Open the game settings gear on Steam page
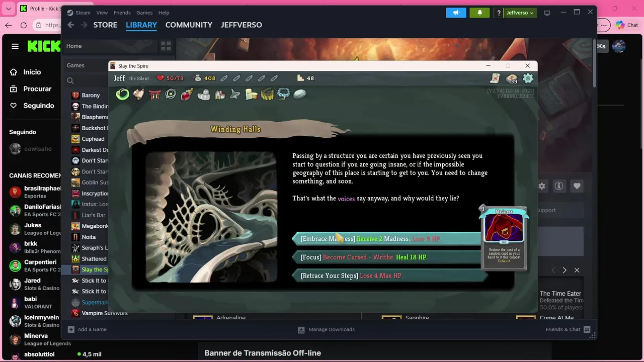This screenshot has height=362, width=644. 542,186
